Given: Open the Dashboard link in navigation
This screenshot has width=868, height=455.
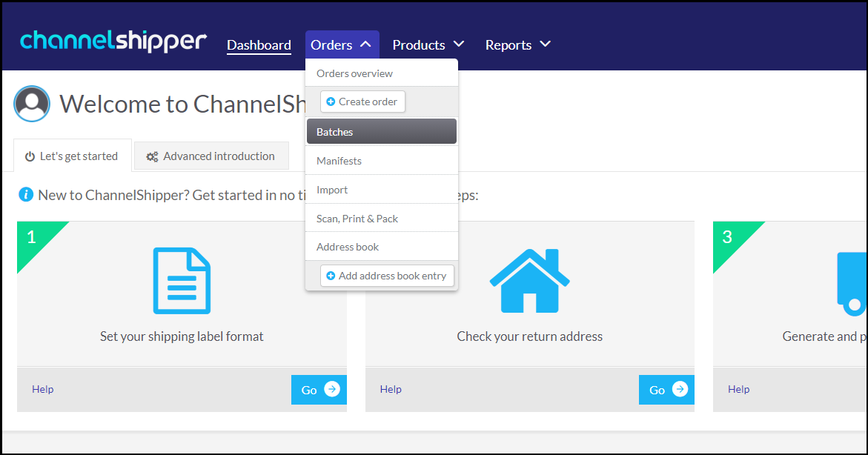Looking at the screenshot, I should click(259, 45).
